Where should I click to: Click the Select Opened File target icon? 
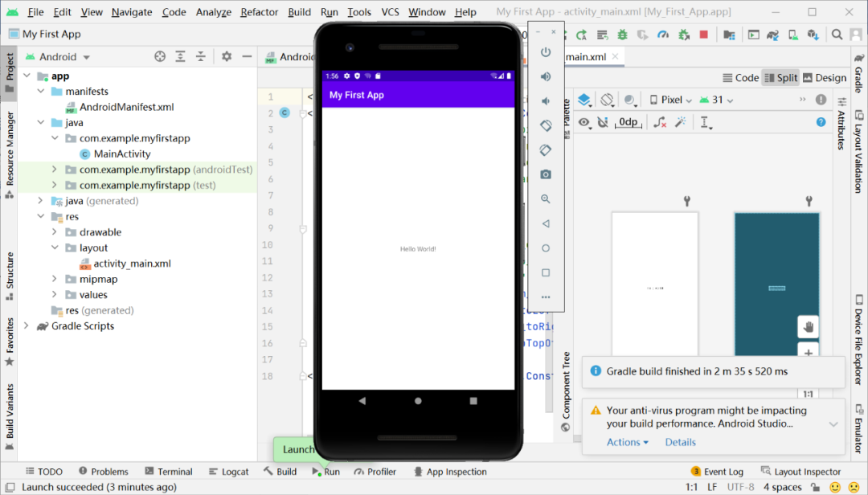click(x=160, y=56)
